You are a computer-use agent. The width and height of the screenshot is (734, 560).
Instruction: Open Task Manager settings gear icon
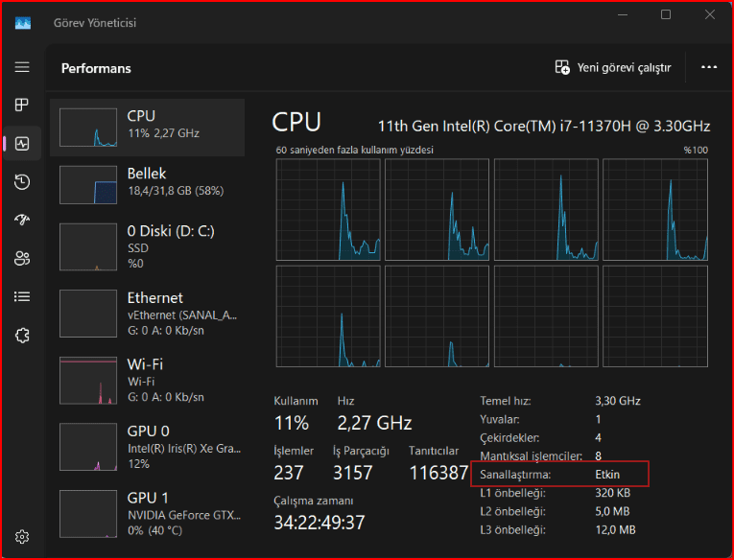point(22,536)
